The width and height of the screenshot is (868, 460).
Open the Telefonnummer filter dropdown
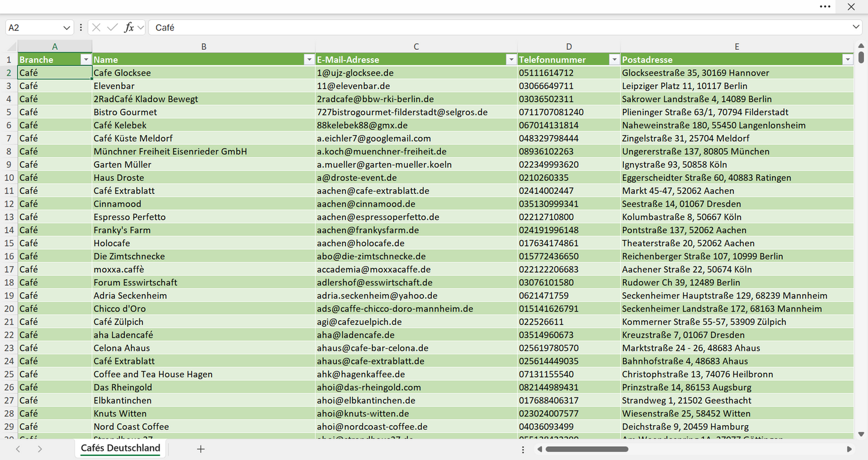point(614,59)
